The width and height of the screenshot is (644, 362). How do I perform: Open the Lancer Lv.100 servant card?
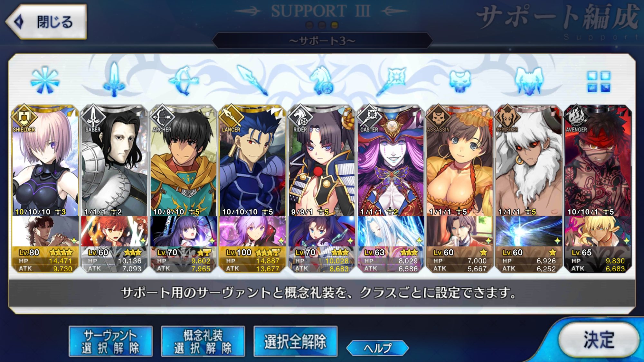pyautogui.click(x=252, y=161)
